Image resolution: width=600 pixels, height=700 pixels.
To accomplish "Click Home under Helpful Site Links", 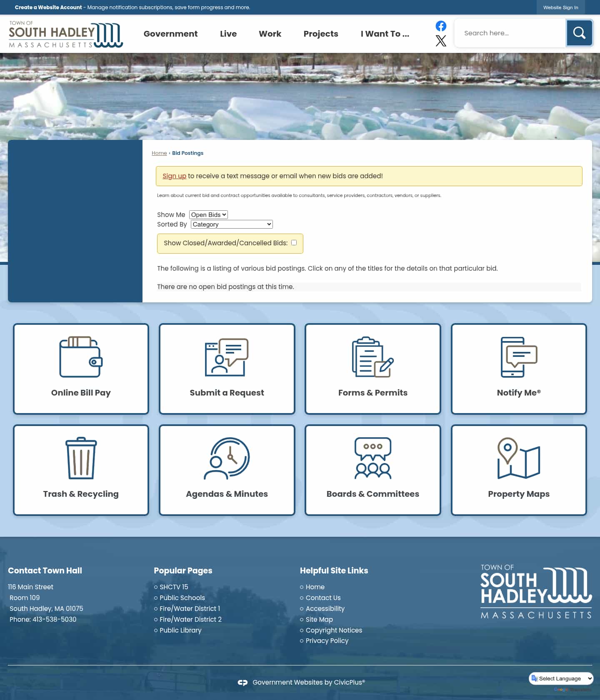I will 315,587.
